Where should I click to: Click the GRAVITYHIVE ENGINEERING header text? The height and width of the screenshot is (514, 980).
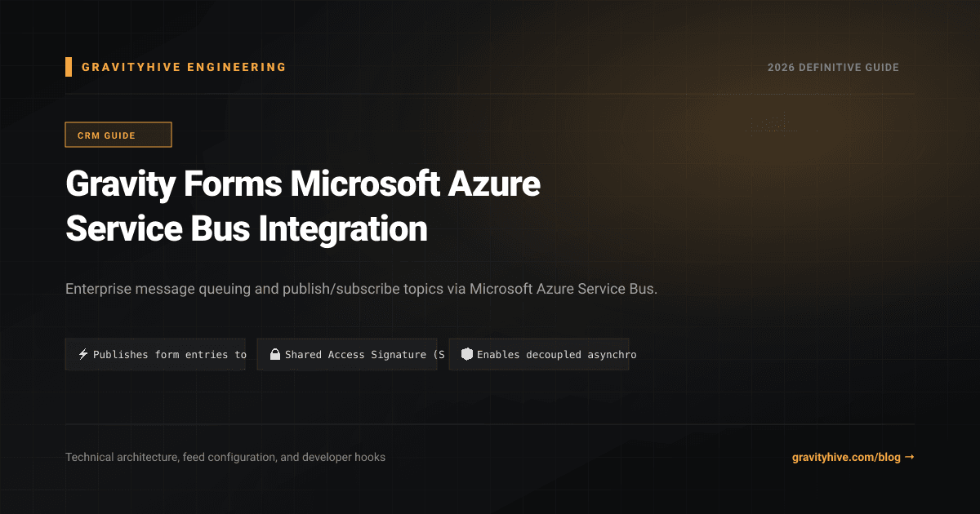184,67
